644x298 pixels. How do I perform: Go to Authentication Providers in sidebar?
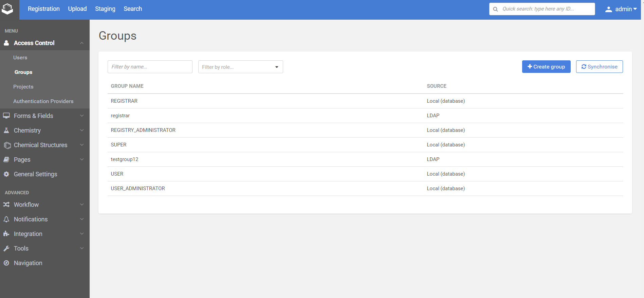pos(43,101)
